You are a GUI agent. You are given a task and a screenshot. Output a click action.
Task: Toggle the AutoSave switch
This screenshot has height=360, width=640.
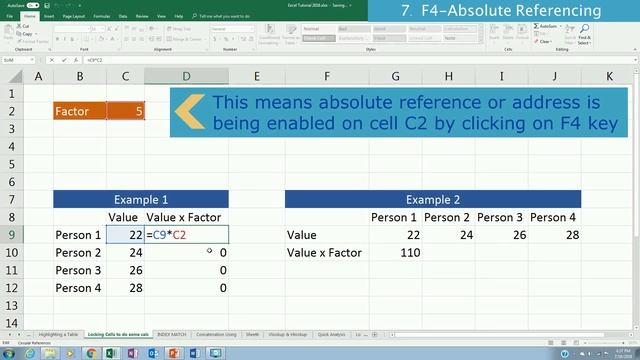[33, 6]
